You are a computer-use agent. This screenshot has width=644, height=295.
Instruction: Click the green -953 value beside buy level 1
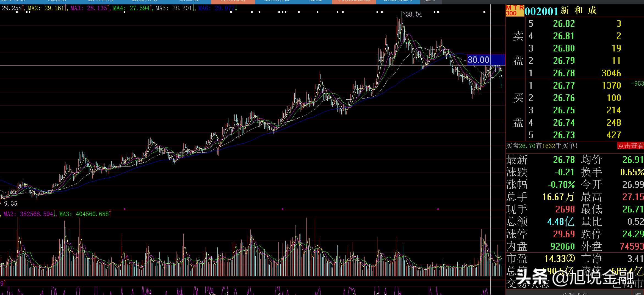click(637, 83)
